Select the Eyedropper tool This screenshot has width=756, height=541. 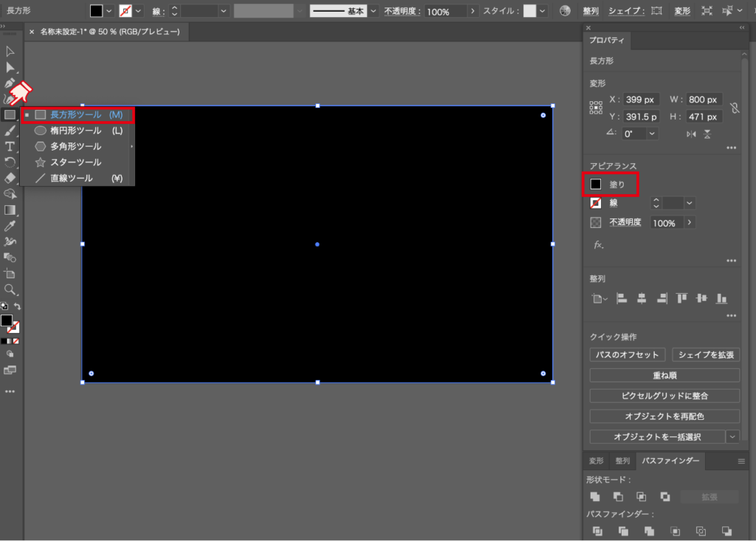10,226
